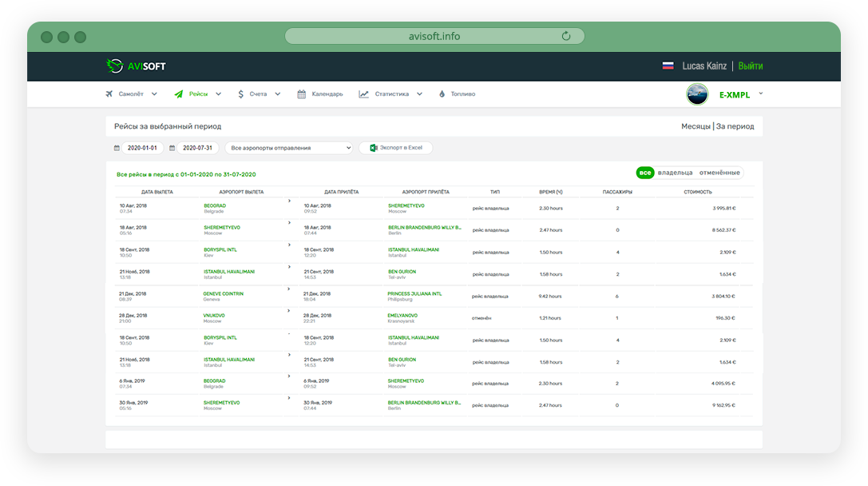Open the PRINCESS JULIANA INTL airport link

tap(414, 293)
